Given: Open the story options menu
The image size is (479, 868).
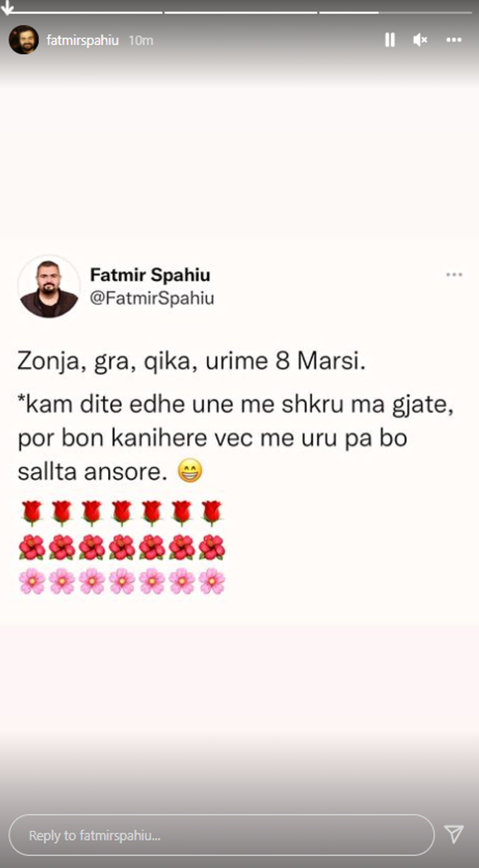Looking at the screenshot, I should click(454, 40).
